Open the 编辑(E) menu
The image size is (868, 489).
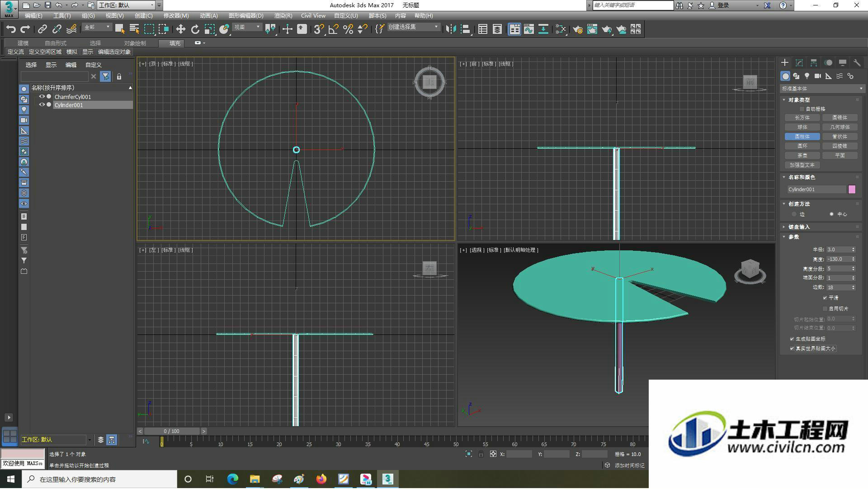[33, 16]
